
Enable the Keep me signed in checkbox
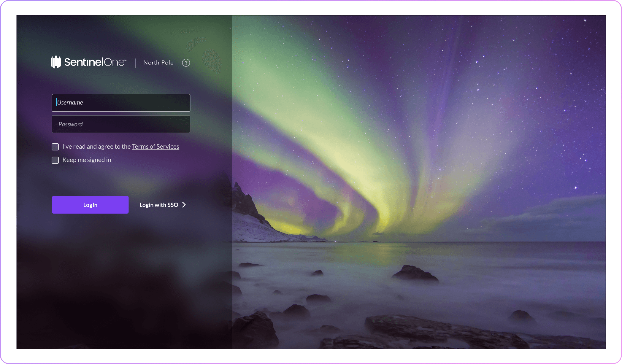coord(55,160)
